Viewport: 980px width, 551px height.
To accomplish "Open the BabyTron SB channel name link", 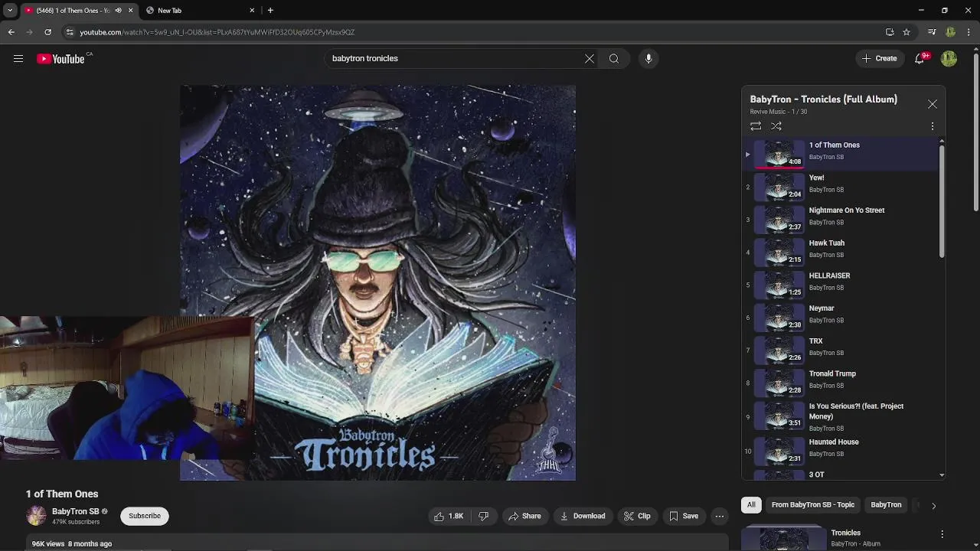I will 75,511.
